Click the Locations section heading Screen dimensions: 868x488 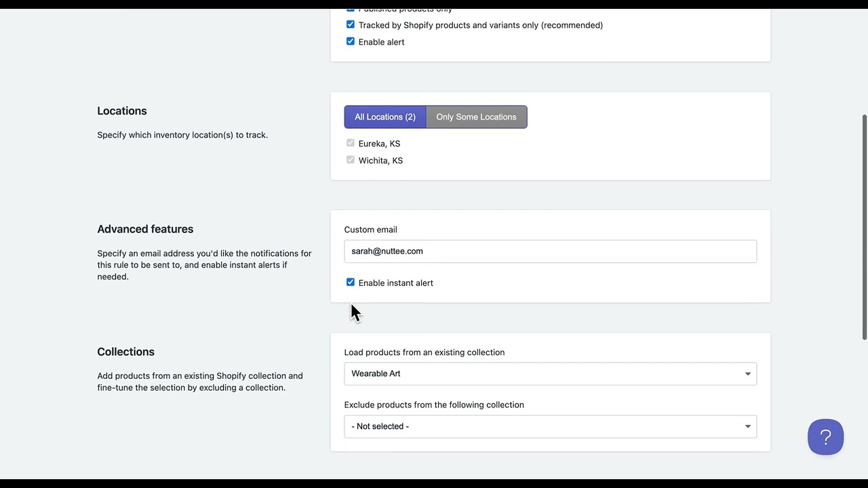(121, 111)
